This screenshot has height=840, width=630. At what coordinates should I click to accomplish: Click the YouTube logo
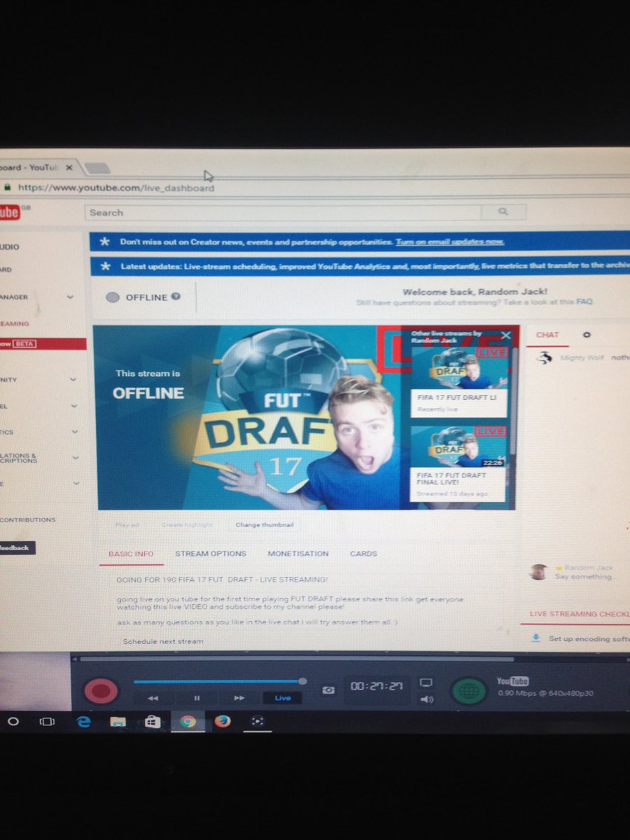9,212
